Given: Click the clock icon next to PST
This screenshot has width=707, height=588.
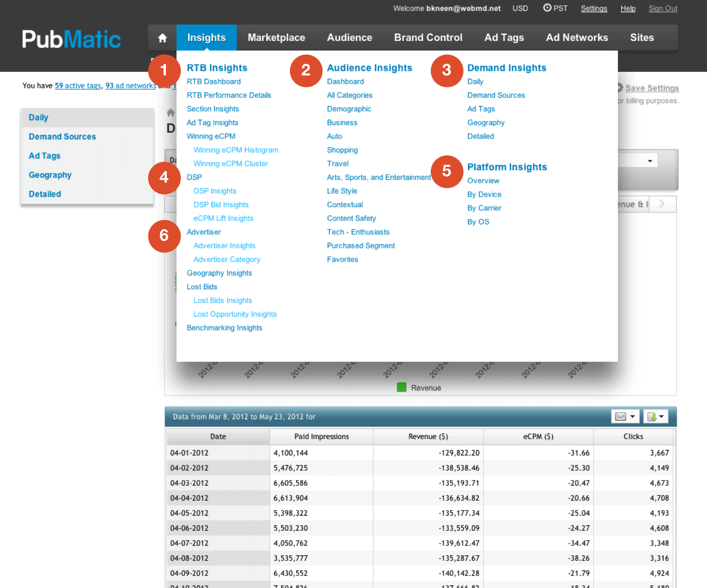Looking at the screenshot, I should tap(547, 8).
